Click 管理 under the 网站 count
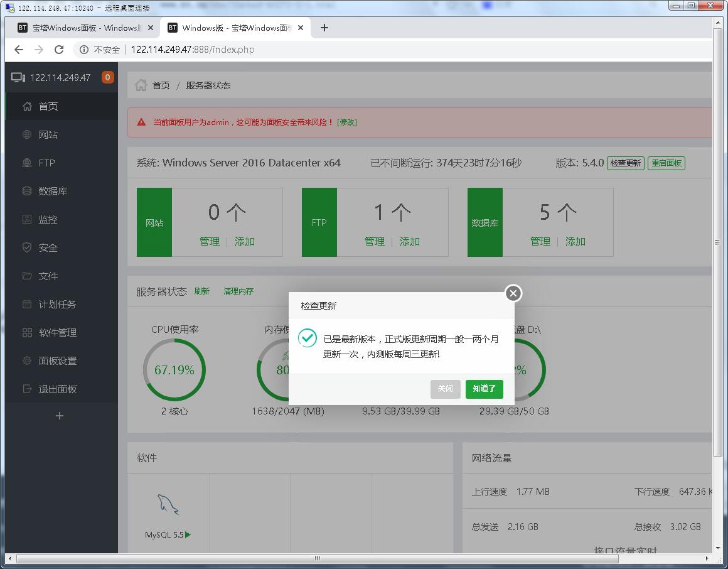 pos(210,242)
